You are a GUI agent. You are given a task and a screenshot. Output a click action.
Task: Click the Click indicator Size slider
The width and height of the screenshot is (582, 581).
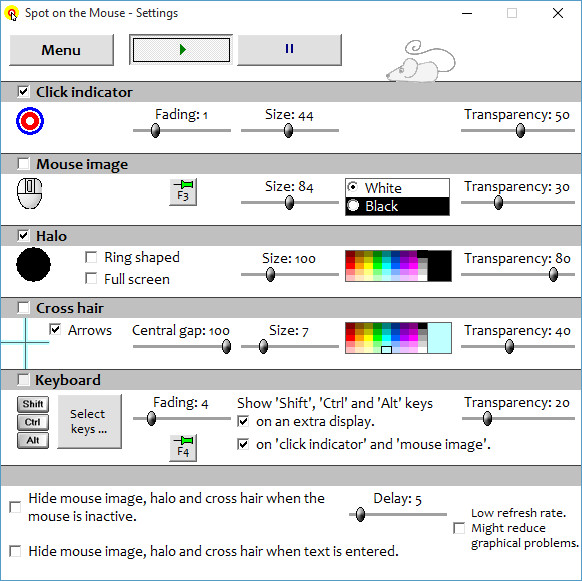pos(290,131)
